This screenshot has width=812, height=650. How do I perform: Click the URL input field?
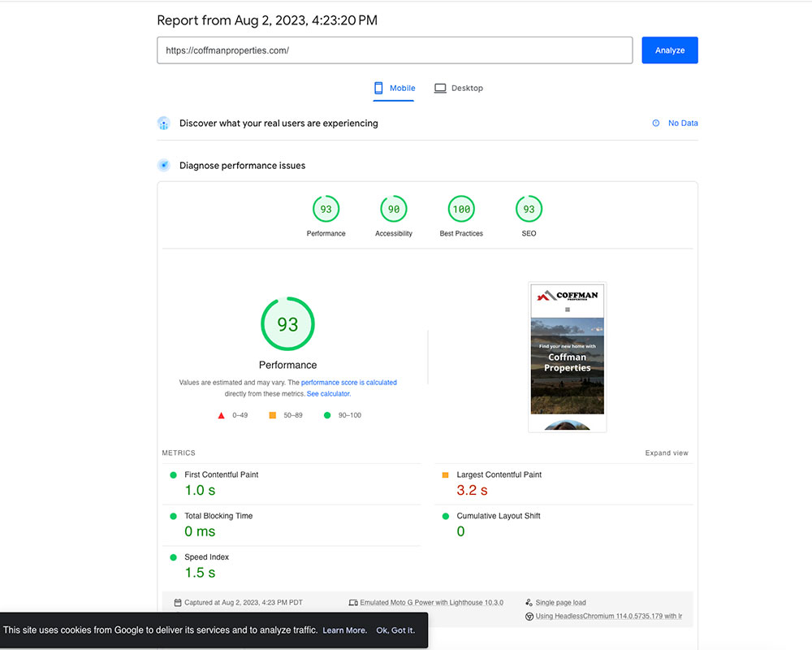394,50
